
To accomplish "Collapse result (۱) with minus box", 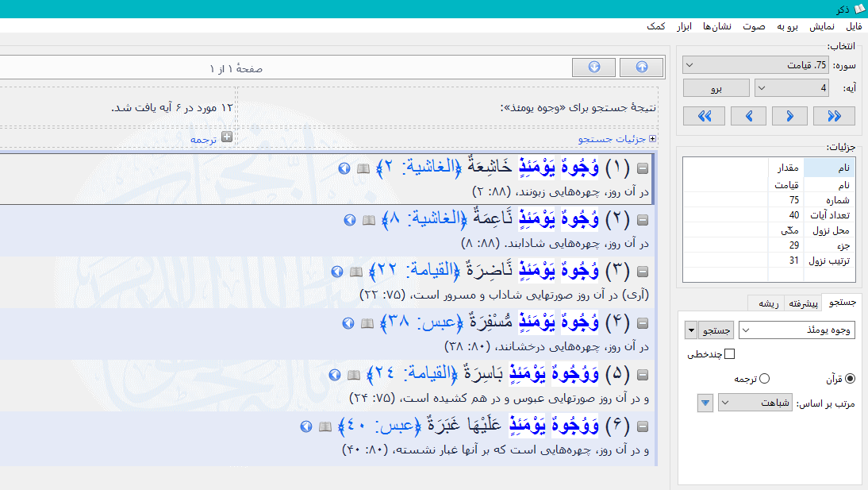I will click(x=643, y=168).
